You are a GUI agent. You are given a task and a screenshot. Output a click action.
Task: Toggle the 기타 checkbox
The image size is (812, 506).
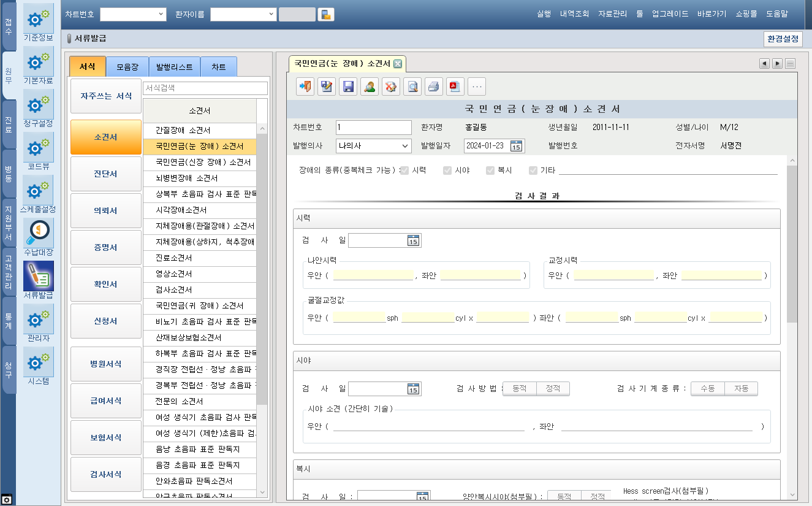point(533,171)
